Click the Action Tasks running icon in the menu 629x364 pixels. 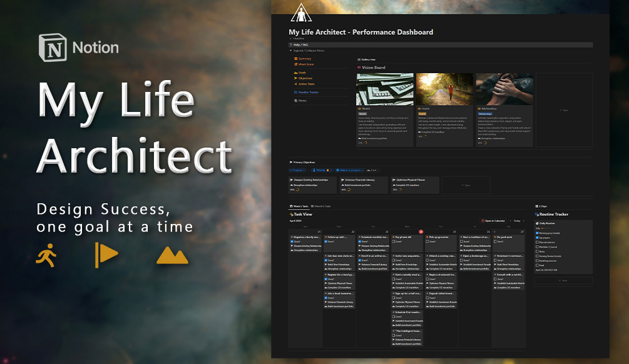click(x=295, y=84)
